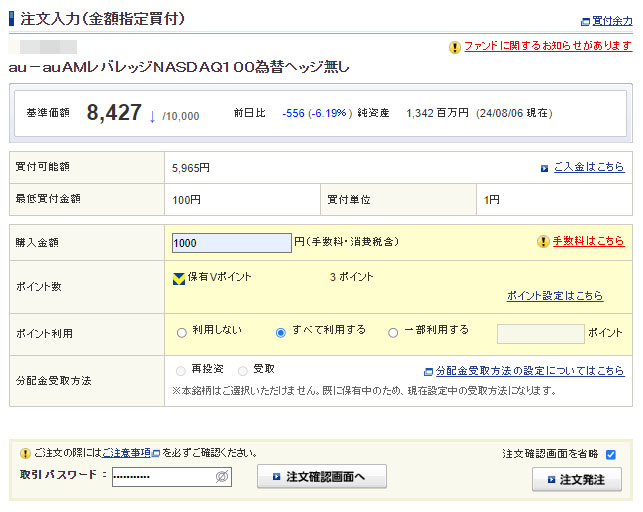643x512 pixels.
Task: Open the ポイント設定はこちら link
Action: (555, 296)
